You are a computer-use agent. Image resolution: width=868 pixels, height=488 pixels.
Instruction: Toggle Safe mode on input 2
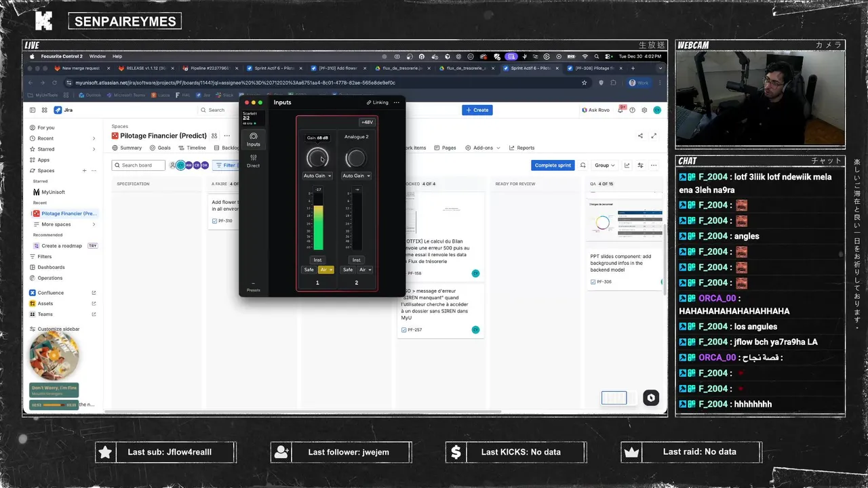[348, 270]
